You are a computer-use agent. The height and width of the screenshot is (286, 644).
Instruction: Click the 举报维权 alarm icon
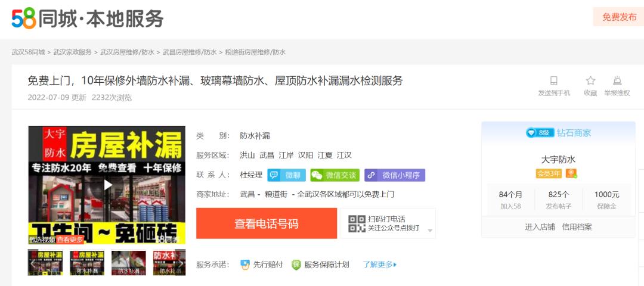(617, 81)
